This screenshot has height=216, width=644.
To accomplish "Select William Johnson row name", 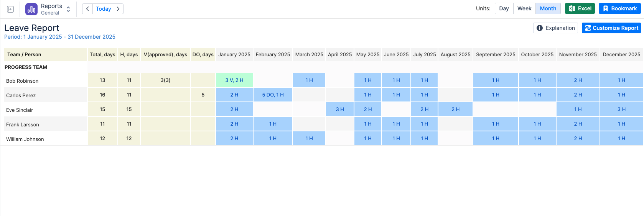I will click(25, 139).
